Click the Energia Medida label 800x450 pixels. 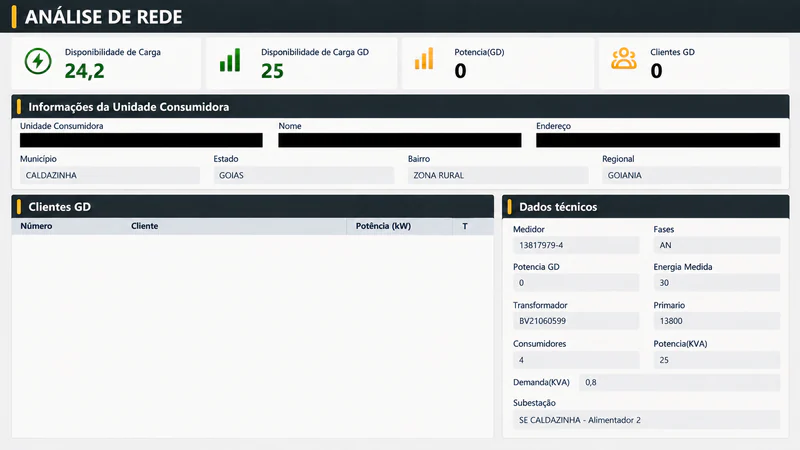(683, 267)
